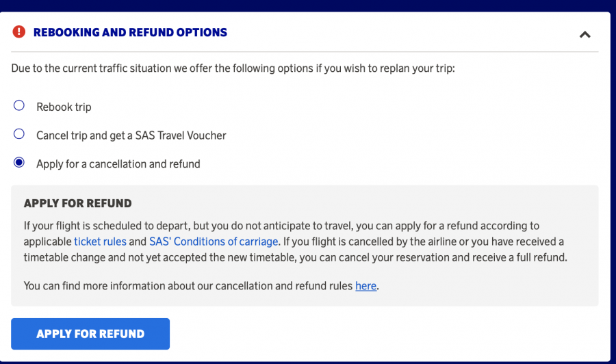Viewport: 616px width, 364px height.
Task: Choose the SAS Travel Voucher radio button
Action: (x=19, y=135)
